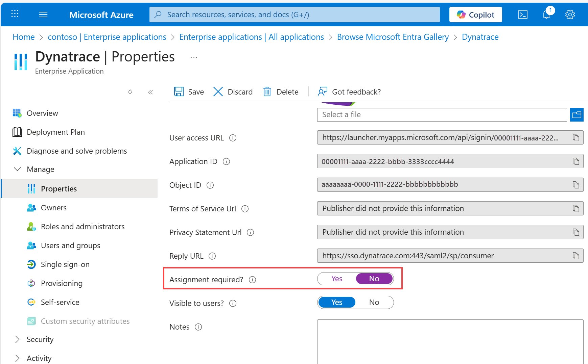Go to the Home breadcrumb
This screenshot has width=588, height=364.
[24, 37]
